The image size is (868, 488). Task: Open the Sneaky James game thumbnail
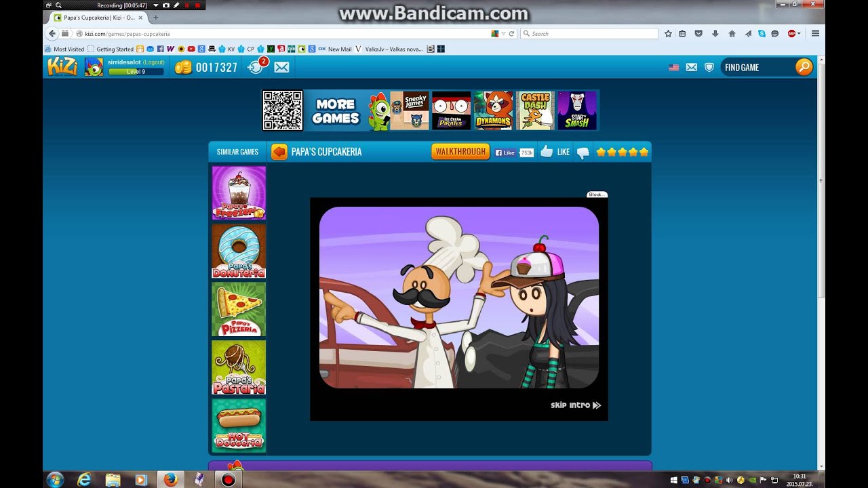pos(410,110)
